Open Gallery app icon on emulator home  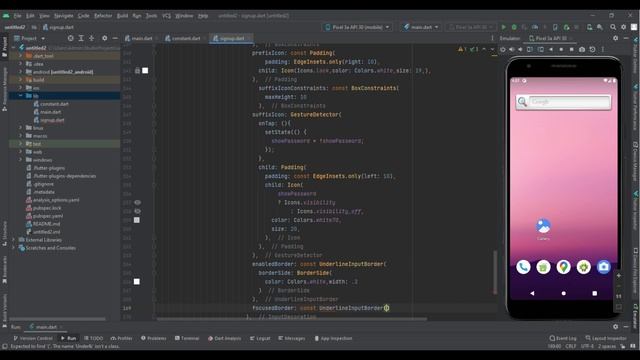tap(543, 226)
